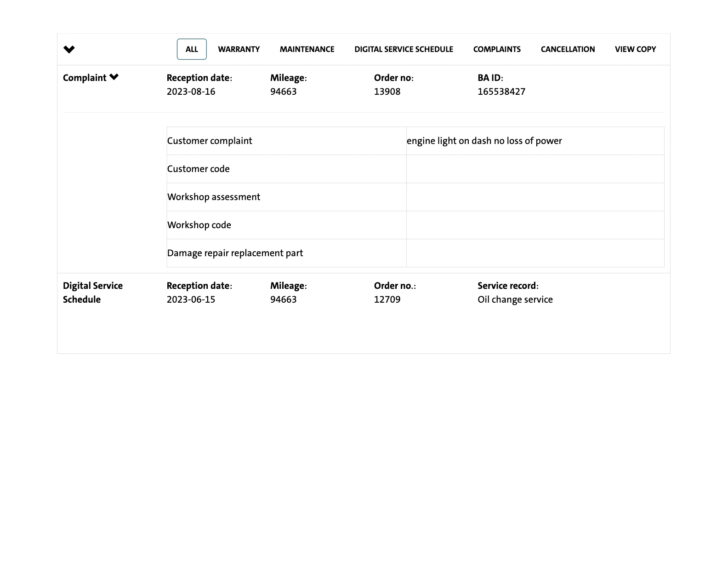Select the Digital Service Schedule row heading
Image resolution: width=728 pixels, height=563 pixels.
coord(92,293)
